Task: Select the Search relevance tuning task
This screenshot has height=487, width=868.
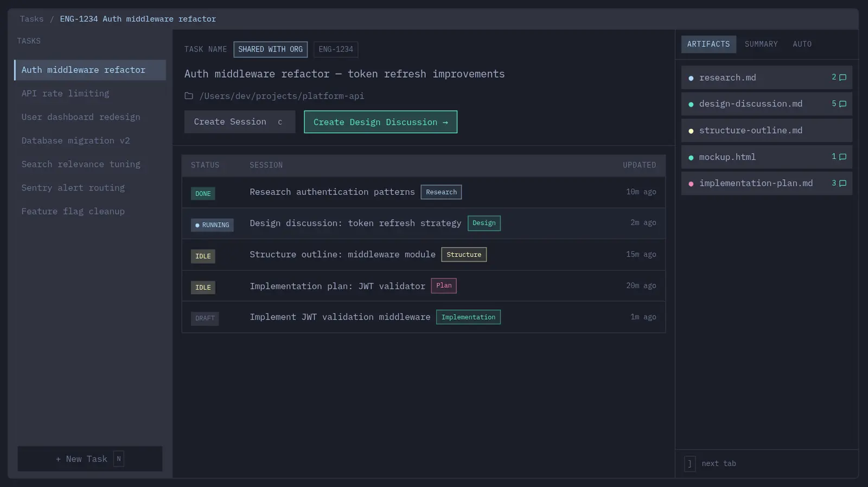Action: coord(90,165)
